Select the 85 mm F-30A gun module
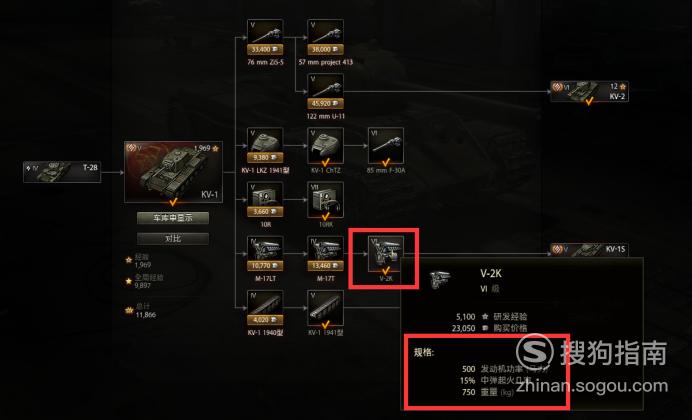Viewport: 692px width, 420px height. [x=386, y=145]
